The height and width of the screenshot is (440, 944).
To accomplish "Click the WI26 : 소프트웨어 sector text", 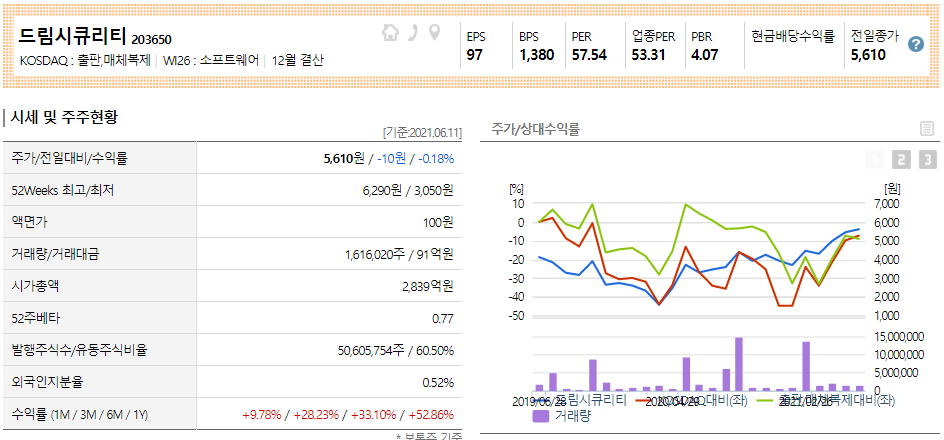I will click(211, 61).
